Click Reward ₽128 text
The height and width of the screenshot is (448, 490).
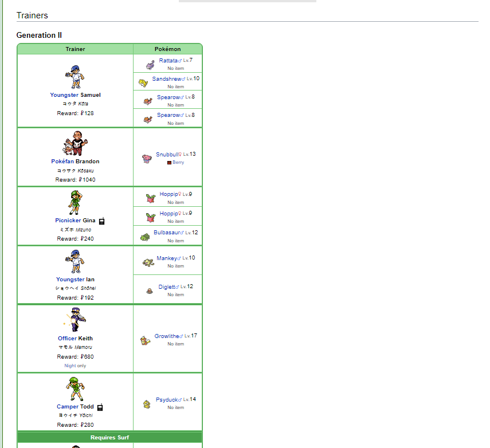[75, 113]
